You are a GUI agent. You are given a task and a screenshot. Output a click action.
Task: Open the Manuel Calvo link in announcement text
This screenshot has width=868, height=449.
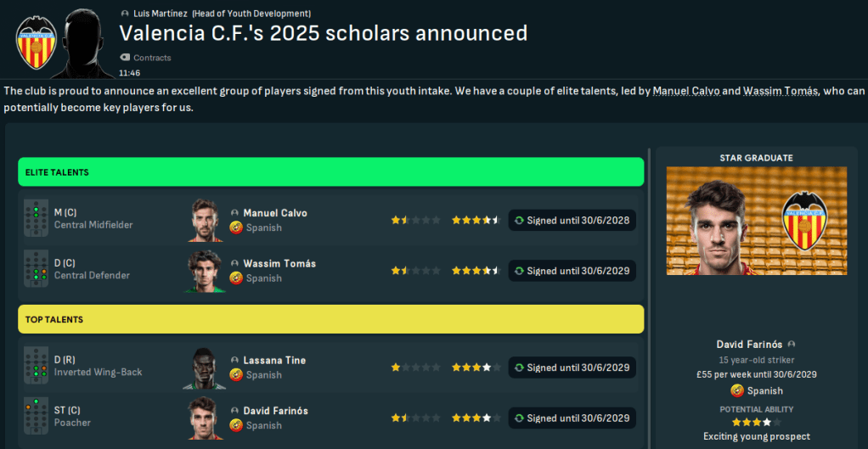[685, 91]
